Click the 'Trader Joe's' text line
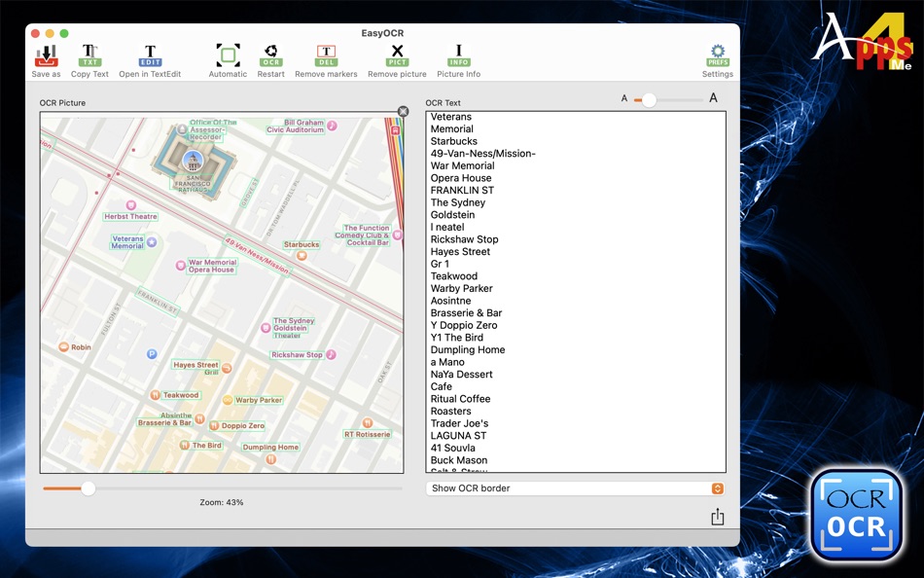Screen dimensions: 924x578 coord(459,423)
